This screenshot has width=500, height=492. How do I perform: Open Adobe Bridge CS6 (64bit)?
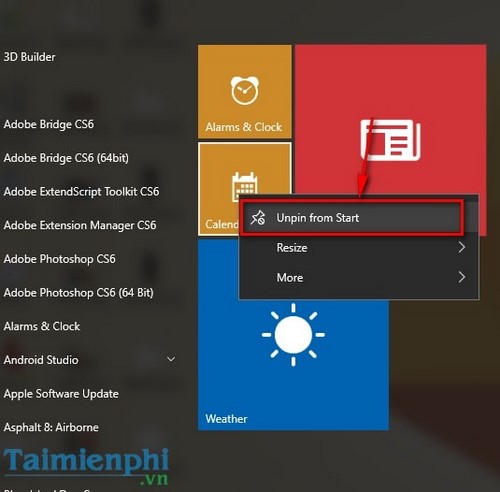click(x=66, y=158)
